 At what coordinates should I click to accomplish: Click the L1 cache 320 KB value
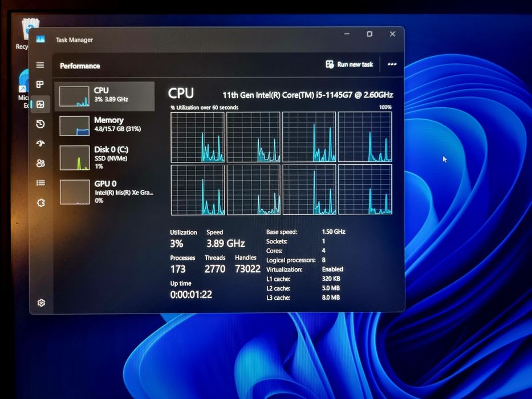331,279
